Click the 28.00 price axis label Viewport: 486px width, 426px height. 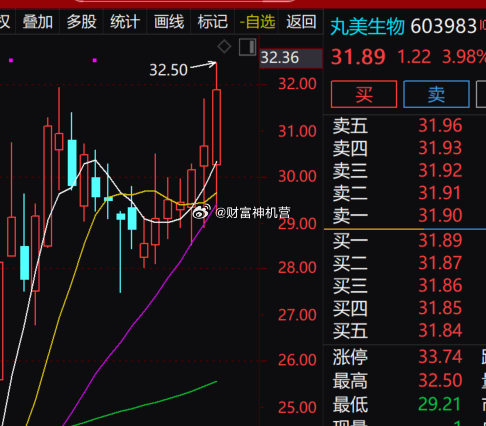click(x=297, y=268)
